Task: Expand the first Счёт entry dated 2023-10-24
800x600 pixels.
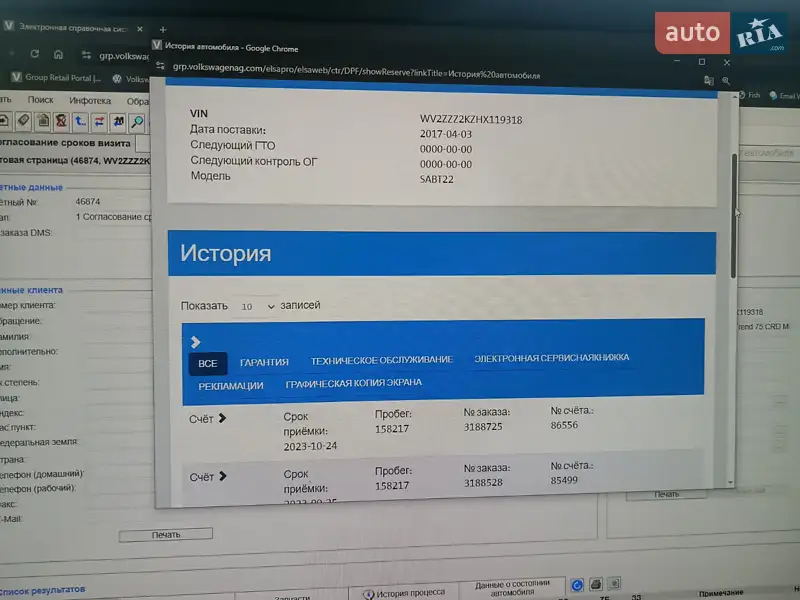Action: (207, 418)
